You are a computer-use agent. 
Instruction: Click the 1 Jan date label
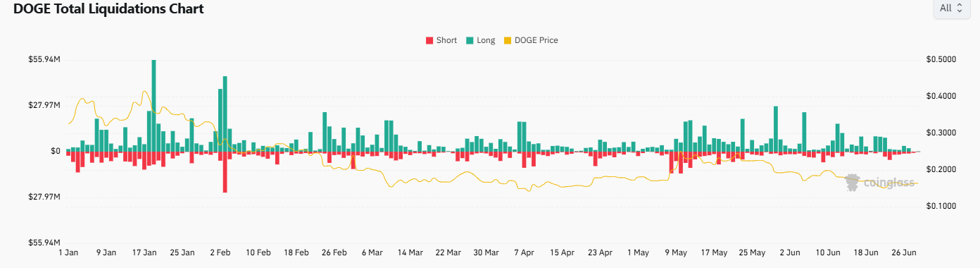coord(69,252)
